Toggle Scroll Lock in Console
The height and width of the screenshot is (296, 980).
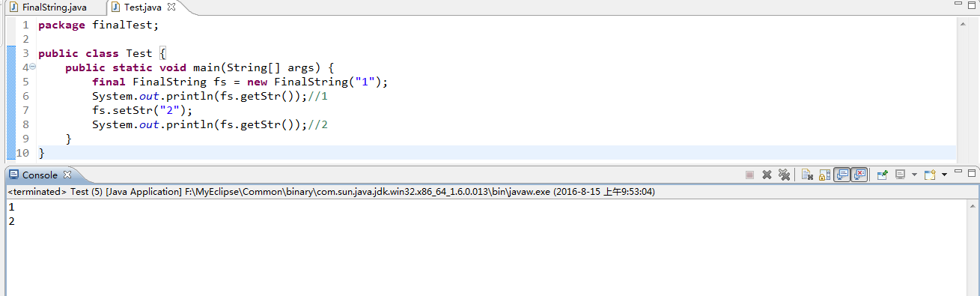(824, 175)
